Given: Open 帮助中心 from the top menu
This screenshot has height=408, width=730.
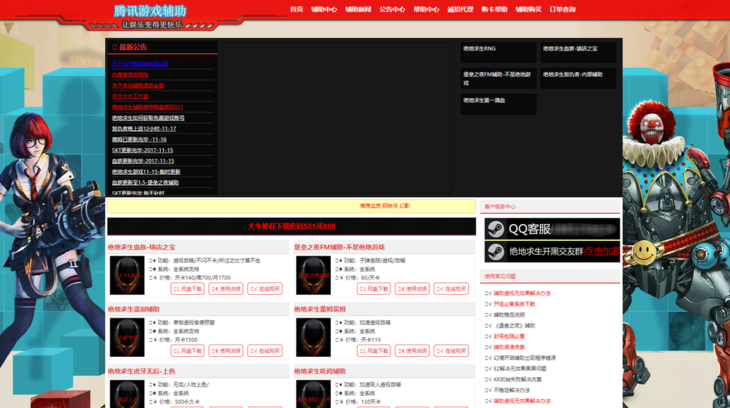Looking at the screenshot, I should tap(426, 9).
